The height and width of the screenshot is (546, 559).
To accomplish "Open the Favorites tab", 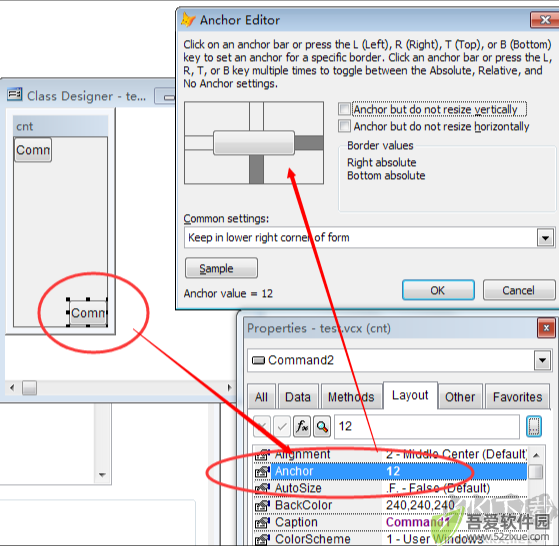I will tap(517, 397).
